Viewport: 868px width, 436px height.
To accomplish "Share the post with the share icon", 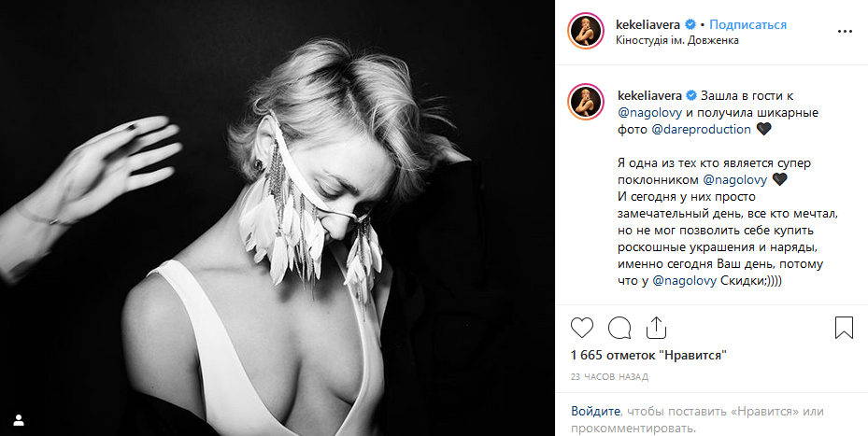I will pyautogui.click(x=656, y=328).
